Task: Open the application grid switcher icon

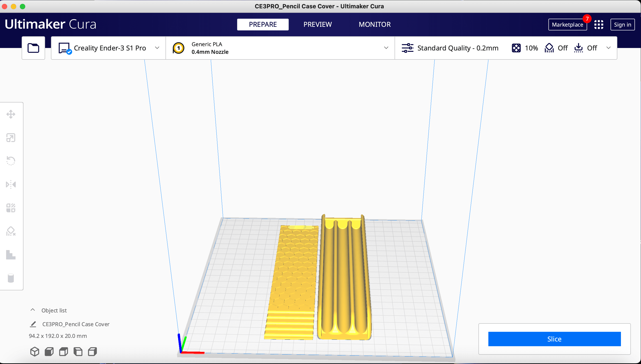Action: point(599,25)
